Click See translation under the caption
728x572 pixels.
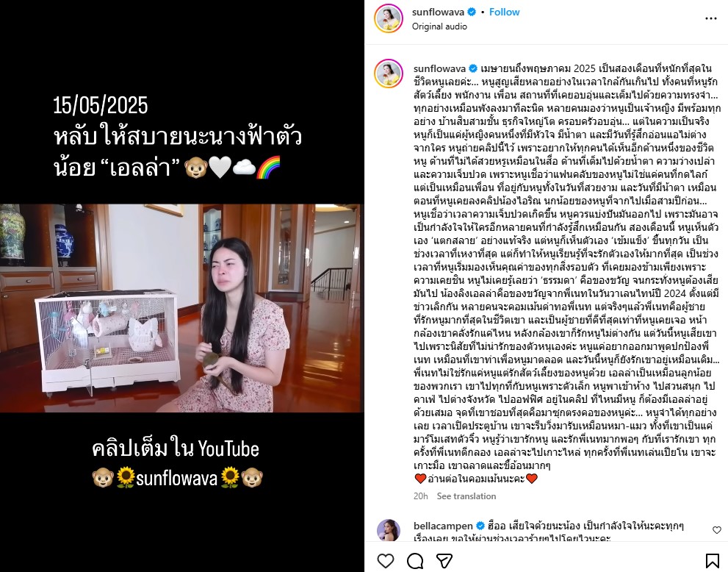click(466, 496)
